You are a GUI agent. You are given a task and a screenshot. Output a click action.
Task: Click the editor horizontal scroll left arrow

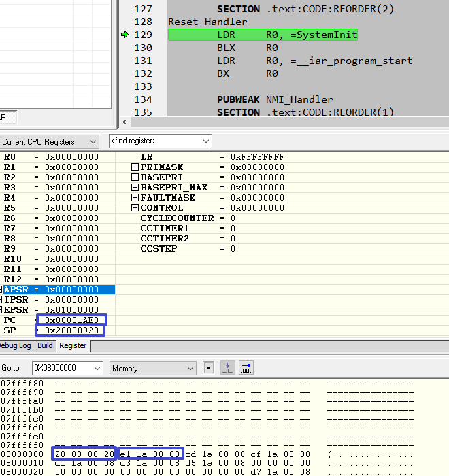124,122
